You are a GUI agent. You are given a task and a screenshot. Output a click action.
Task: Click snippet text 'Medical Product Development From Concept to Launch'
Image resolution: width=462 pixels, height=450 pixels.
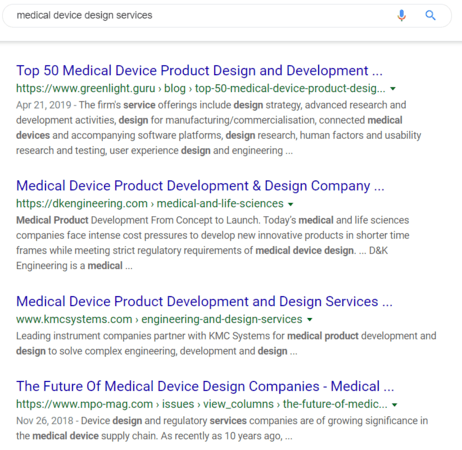click(138, 220)
